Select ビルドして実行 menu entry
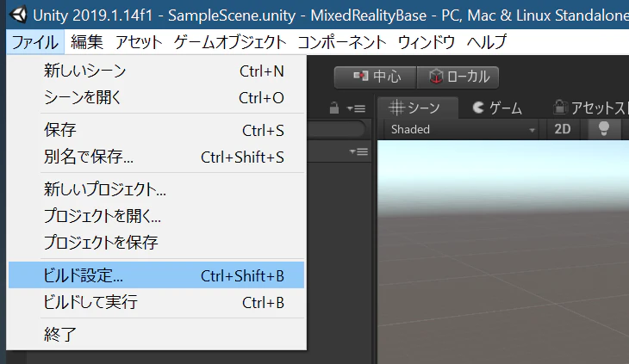Image resolution: width=629 pixels, height=364 pixels. pyautogui.click(x=157, y=302)
